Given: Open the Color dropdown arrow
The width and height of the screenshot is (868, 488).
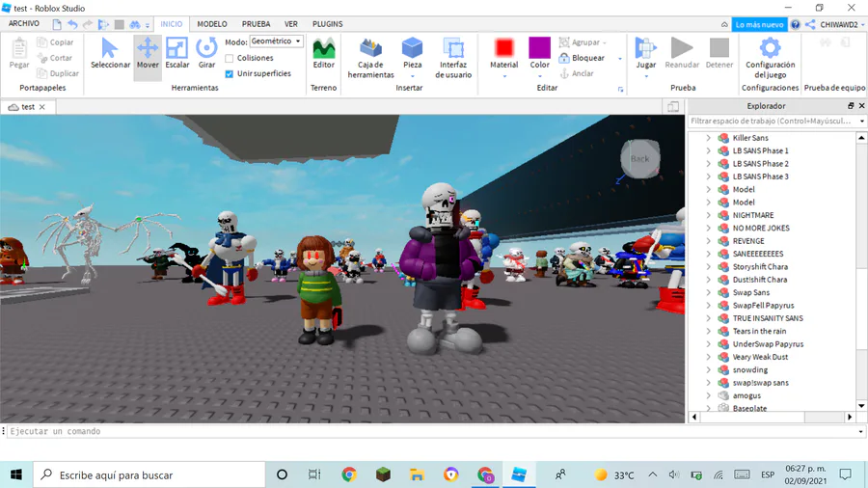Looking at the screenshot, I should point(540,76).
